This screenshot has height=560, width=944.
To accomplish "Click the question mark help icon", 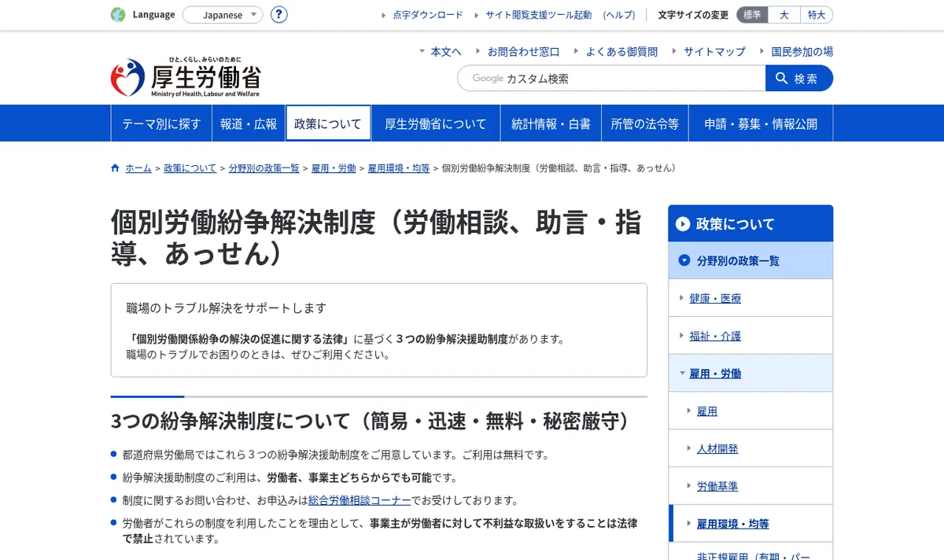I will pos(279,15).
